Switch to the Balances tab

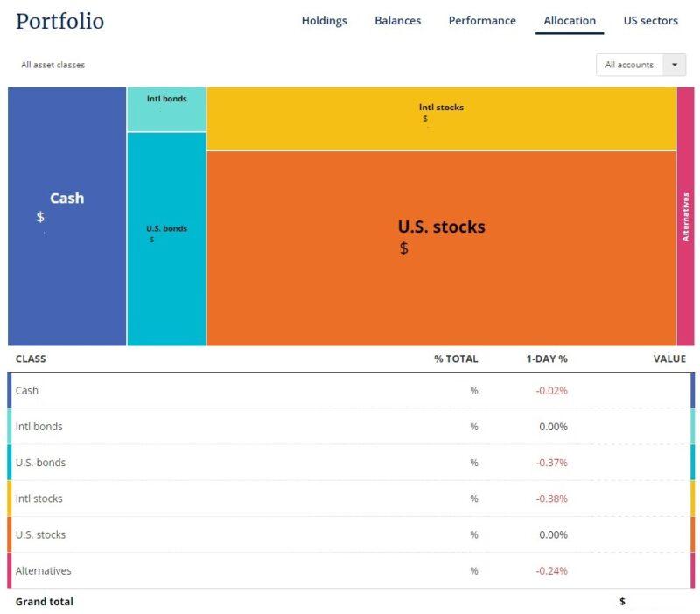397,21
